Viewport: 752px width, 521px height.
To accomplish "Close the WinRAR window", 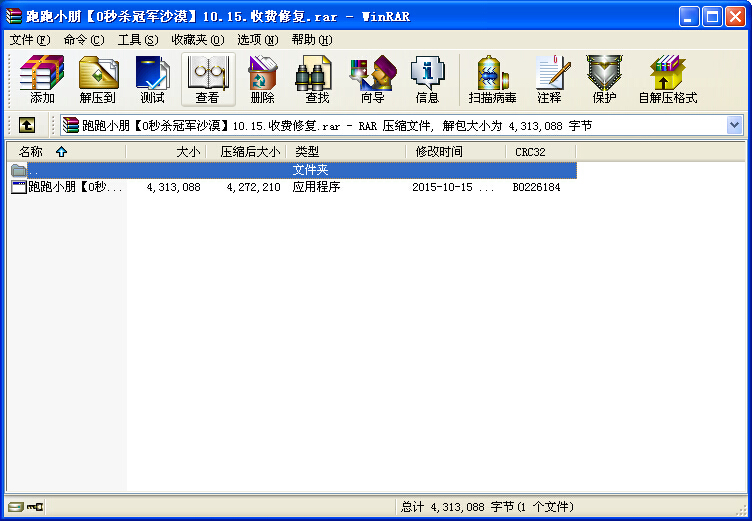I will pyautogui.click(x=735, y=17).
